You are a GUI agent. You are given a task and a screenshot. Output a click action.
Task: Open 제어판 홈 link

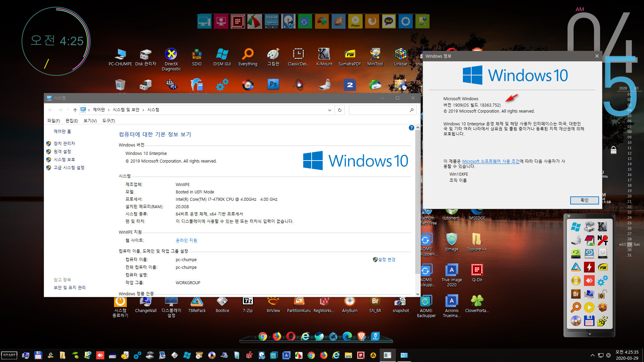tap(62, 131)
